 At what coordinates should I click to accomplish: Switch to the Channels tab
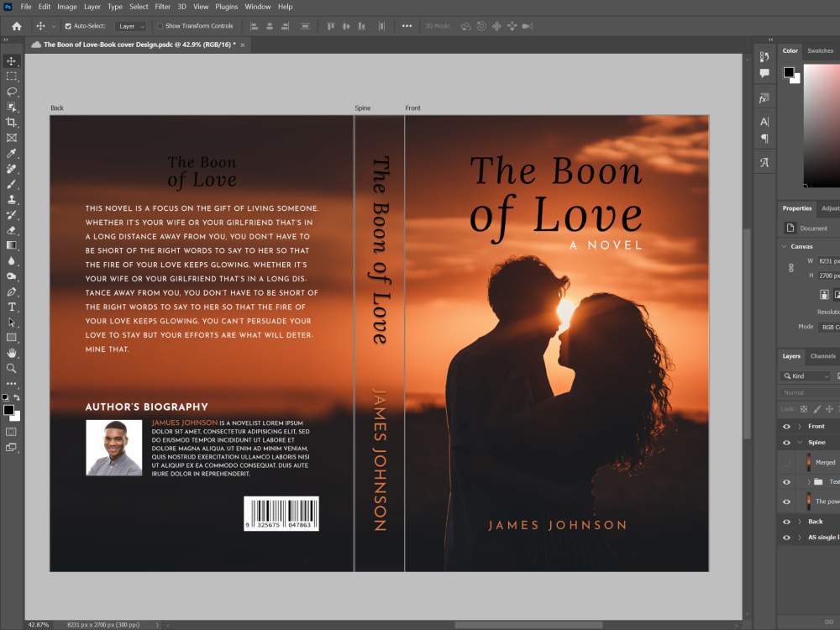(x=823, y=356)
